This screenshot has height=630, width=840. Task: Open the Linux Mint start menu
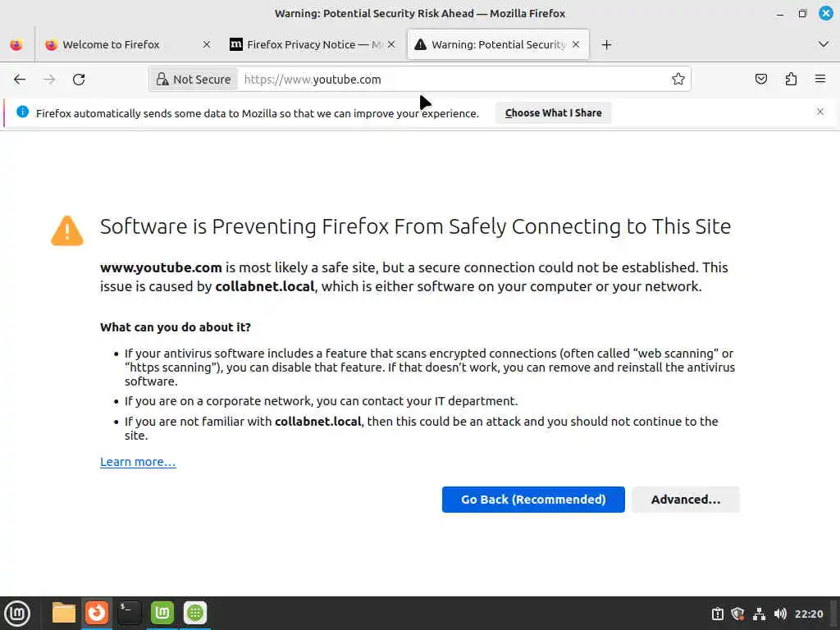[x=17, y=613]
